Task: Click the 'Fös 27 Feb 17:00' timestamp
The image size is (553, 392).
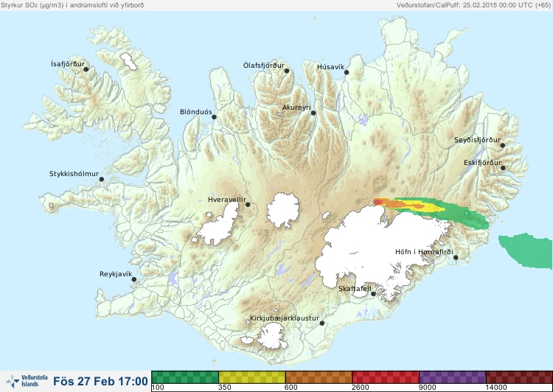Action: tap(100, 381)
